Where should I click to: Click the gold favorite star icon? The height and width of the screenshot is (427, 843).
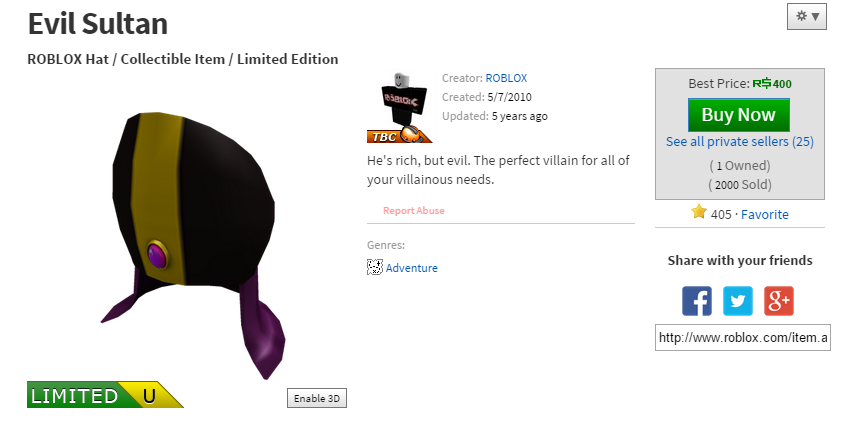click(x=698, y=212)
